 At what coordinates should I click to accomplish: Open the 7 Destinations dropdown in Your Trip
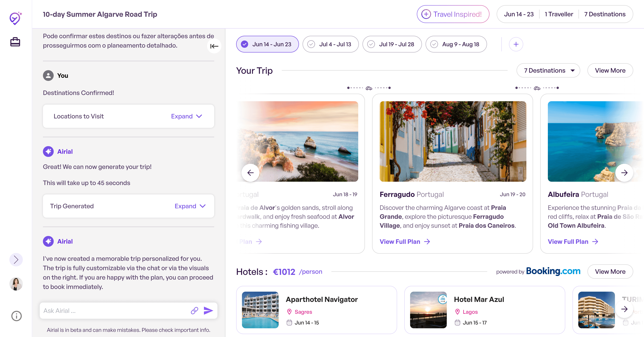coord(548,70)
